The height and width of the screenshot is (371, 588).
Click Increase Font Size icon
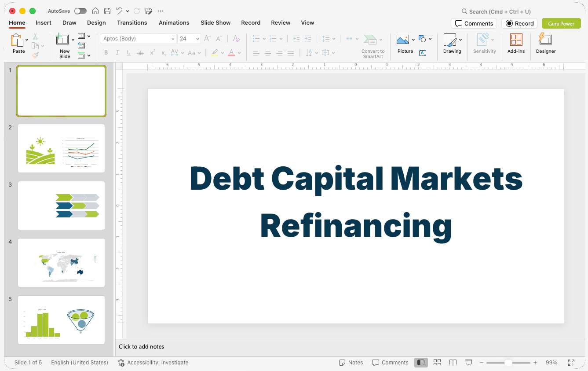click(x=208, y=39)
